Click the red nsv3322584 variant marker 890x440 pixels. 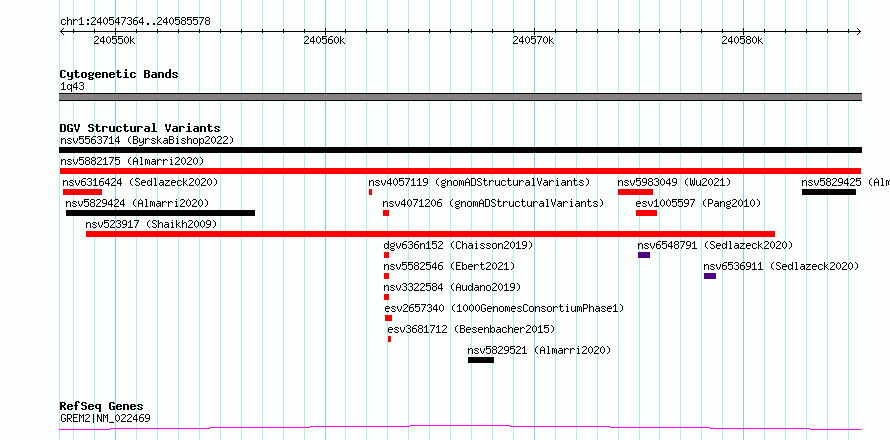(x=387, y=297)
